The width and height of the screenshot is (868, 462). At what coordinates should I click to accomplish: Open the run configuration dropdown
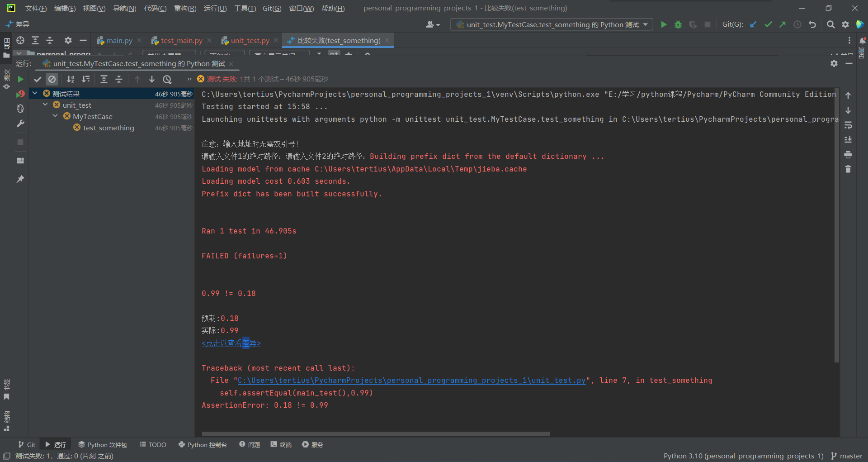pyautogui.click(x=552, y=24)
